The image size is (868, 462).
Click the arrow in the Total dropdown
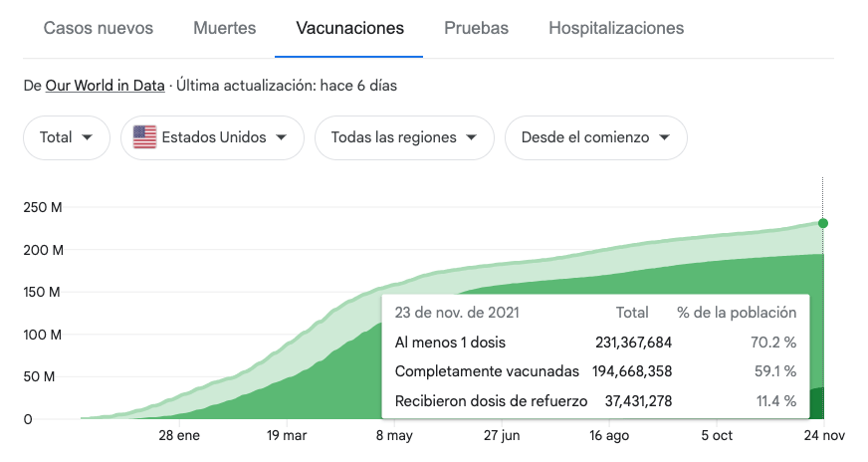(89, 137)
